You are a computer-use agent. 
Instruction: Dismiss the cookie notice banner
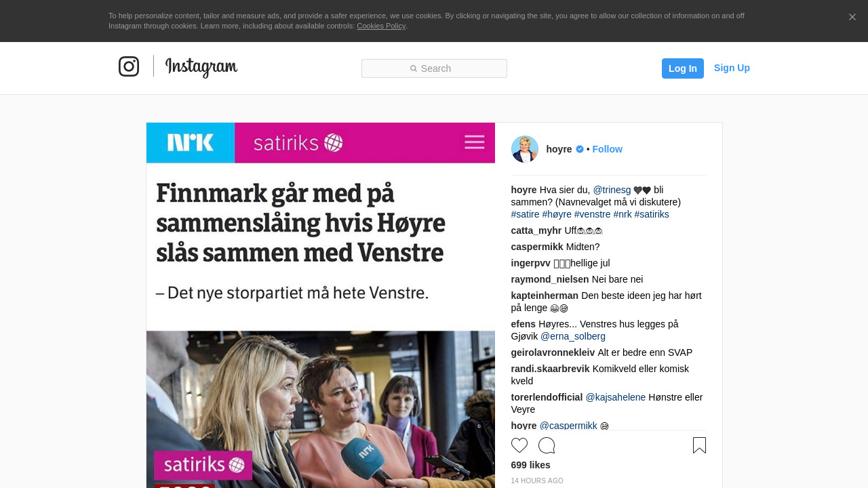tap(852, 17)
